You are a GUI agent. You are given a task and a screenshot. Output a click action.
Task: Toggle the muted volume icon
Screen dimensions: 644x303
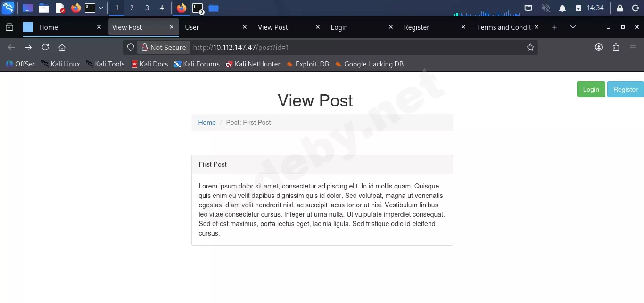pyautogui.click(x=545, y=8)
